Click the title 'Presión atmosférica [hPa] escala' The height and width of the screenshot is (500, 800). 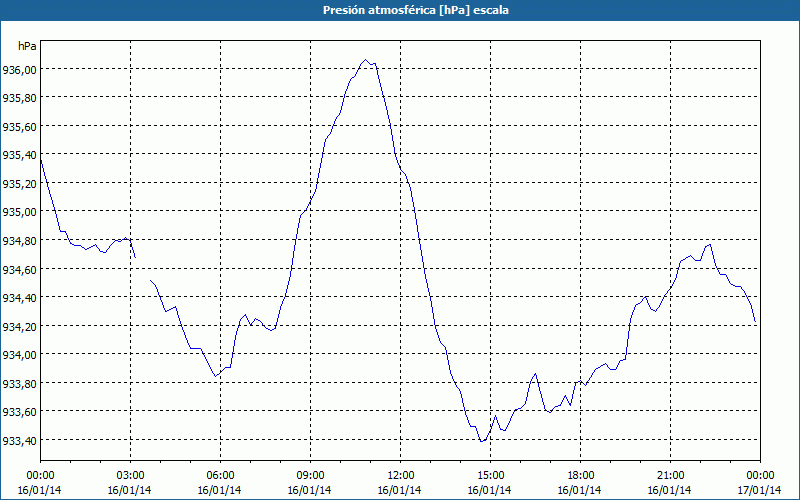pos(415,10)
